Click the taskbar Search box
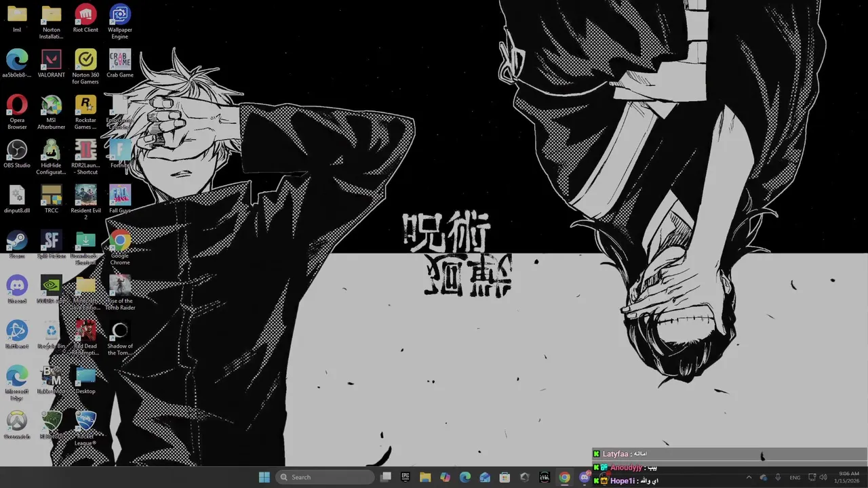 (325, 477)
